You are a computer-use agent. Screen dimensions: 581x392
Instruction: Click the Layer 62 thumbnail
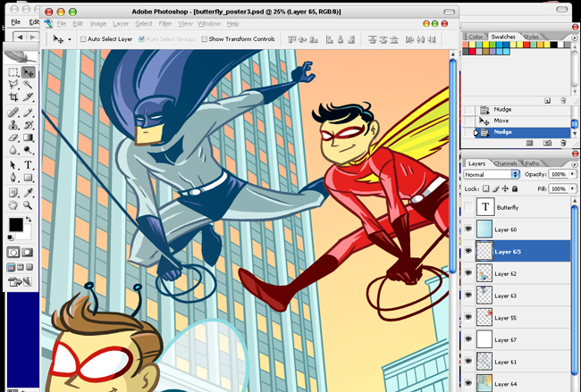coord(484,273)
